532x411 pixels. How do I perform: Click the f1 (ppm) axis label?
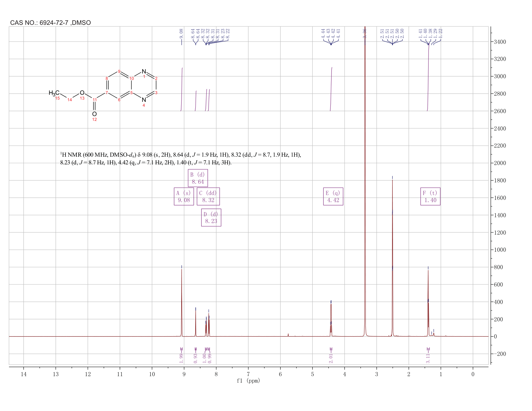pyautogui.click(x=248, y=381)
